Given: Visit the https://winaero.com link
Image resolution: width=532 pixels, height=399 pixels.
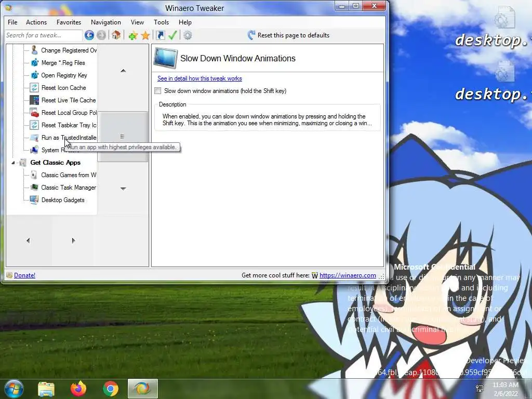Looking at the screenshot, I should point(348,275).
